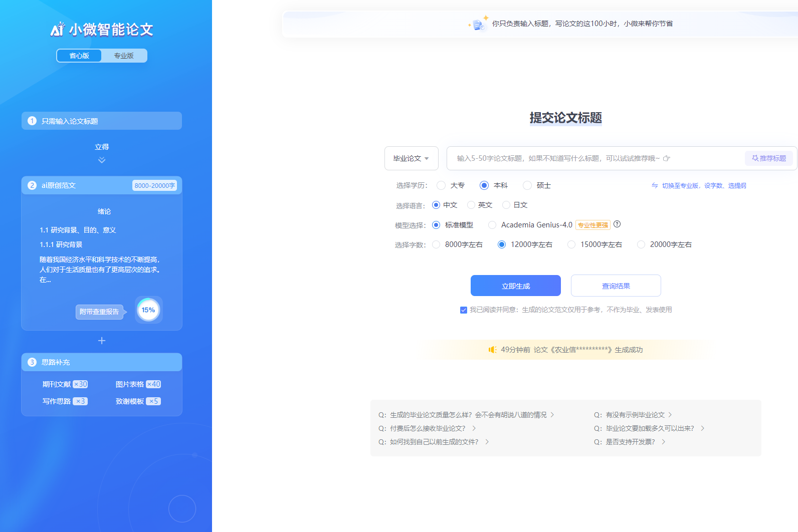
Task: Click the 绪论 heading in preview
Action: [104, 211]
